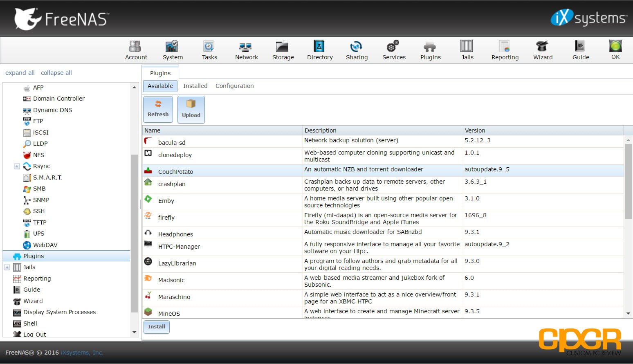
Task: Select AFP in the services tree
Action: (x=38, y=88)
